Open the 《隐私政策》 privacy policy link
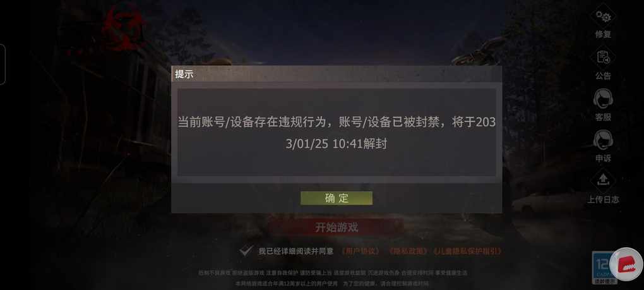This screenshot has width=644, height=290. coord(408,251)
